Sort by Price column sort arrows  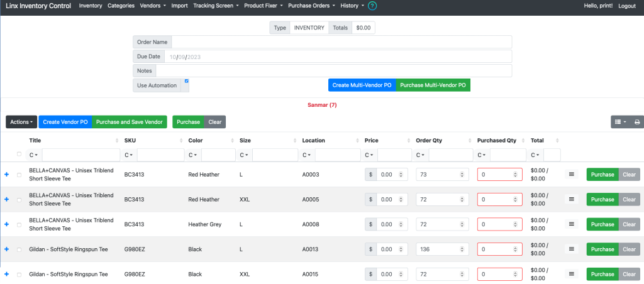click(409, 140)
